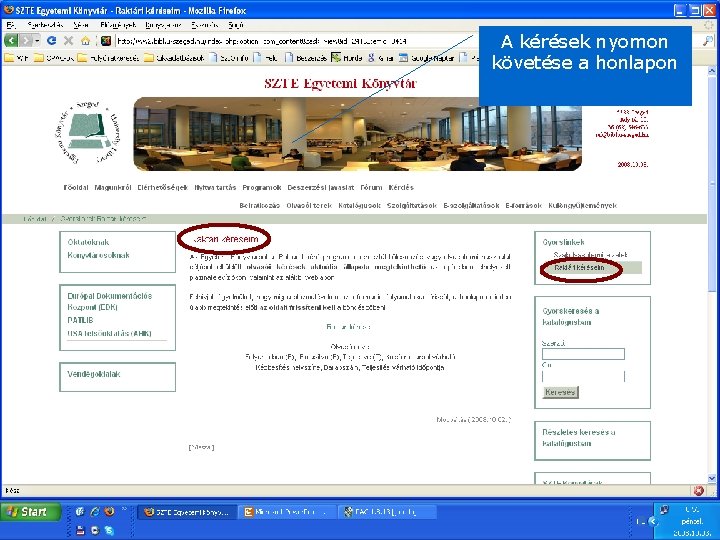Open the Vendégoldalak sidebar link
Viewport: 720px width, 540px height.
tap(94, 374)
